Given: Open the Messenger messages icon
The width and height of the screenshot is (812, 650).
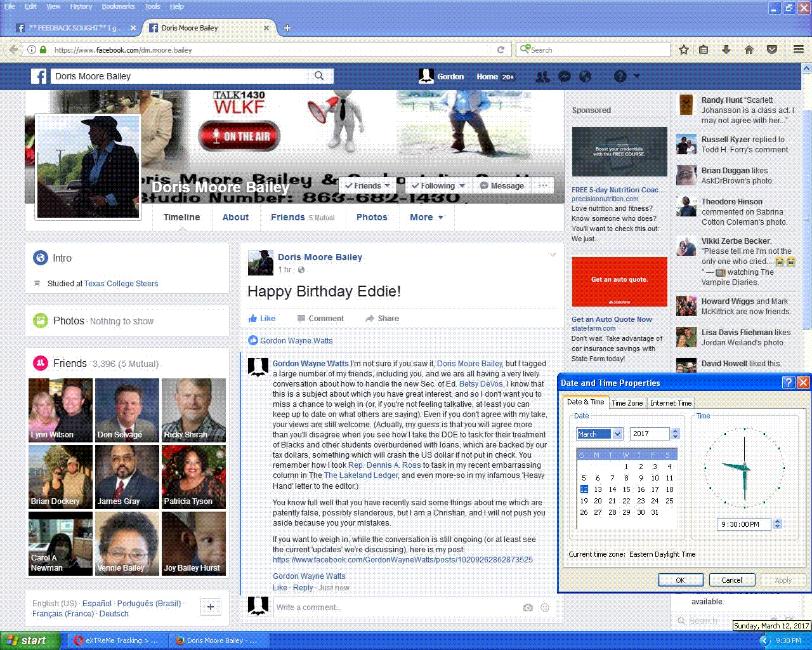Looking at the screenshot, I should point(564,77).
